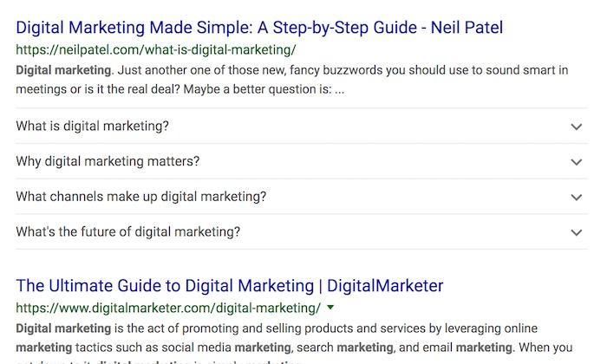Expand the "What is digital marketing?" chevron
Viewport: 607px width, 364px height.
(x=576, y=127)
